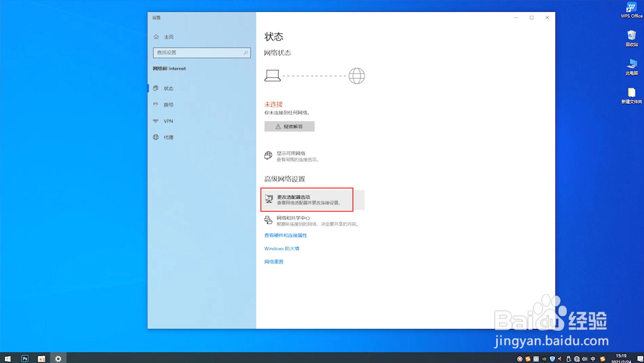The width and height of the screenshot is (644, 363).
Task: Click the adapter monitor icon
Action: click(269, 199)
